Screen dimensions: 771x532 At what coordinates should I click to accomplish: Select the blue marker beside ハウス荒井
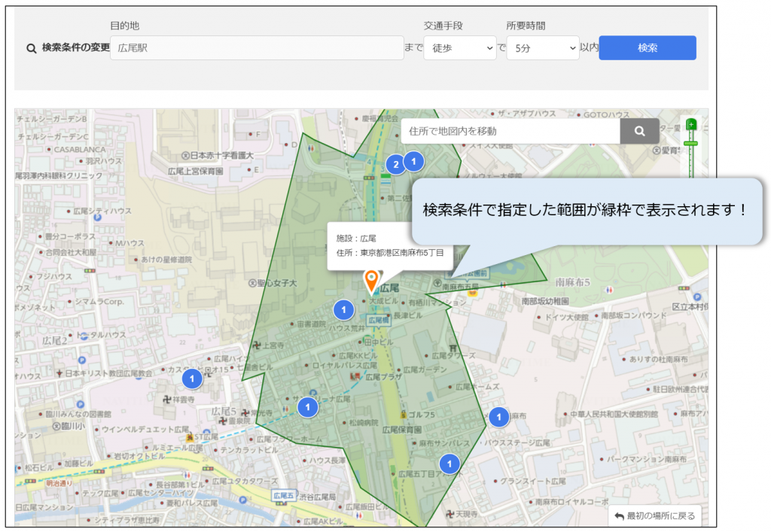click(x=343, y=309)
